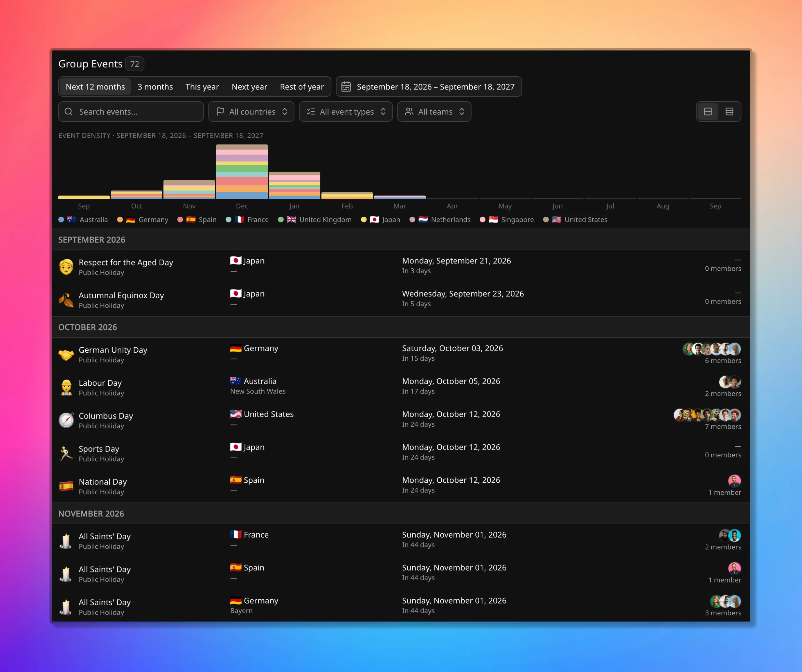802x672 pixels.
Task: Open the All event types dropdown
Action: [346, 112]
